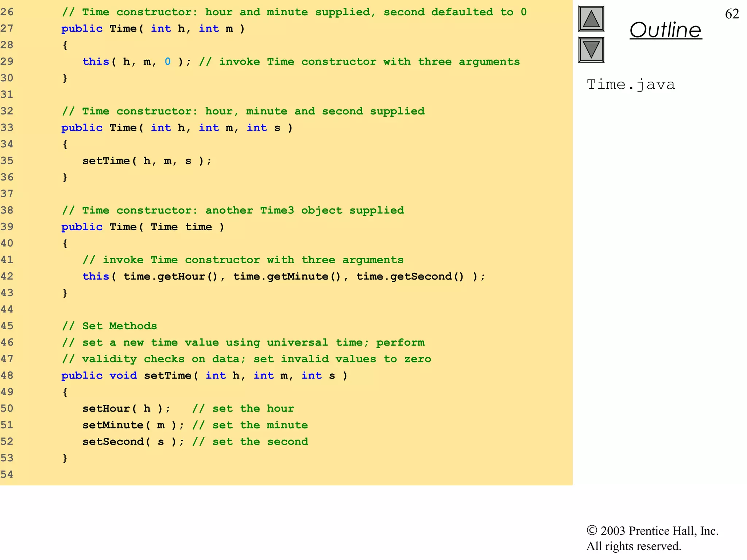Select line 33 three-int Time constructor
The image size is (747, 560).
(x=177, y=128)
